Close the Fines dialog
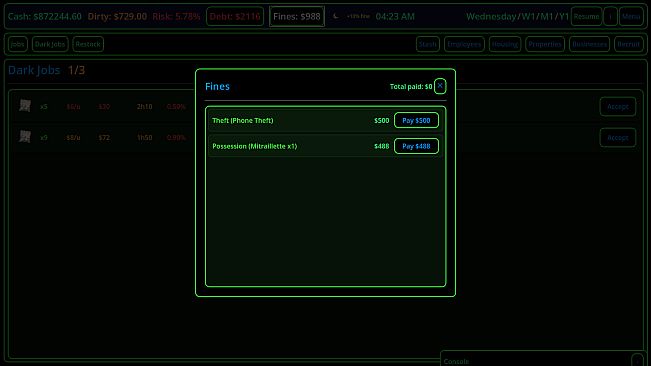 pyautogui.click(x=440, y=86)
